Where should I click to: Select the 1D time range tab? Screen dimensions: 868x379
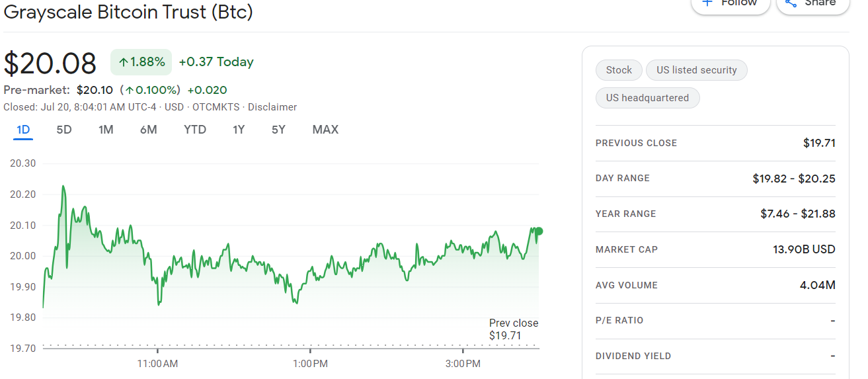click(23, 130)
